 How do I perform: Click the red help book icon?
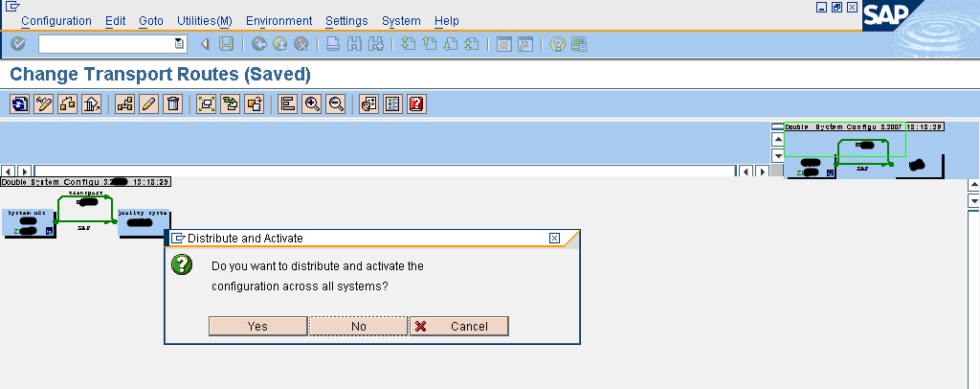pos(416,103)
